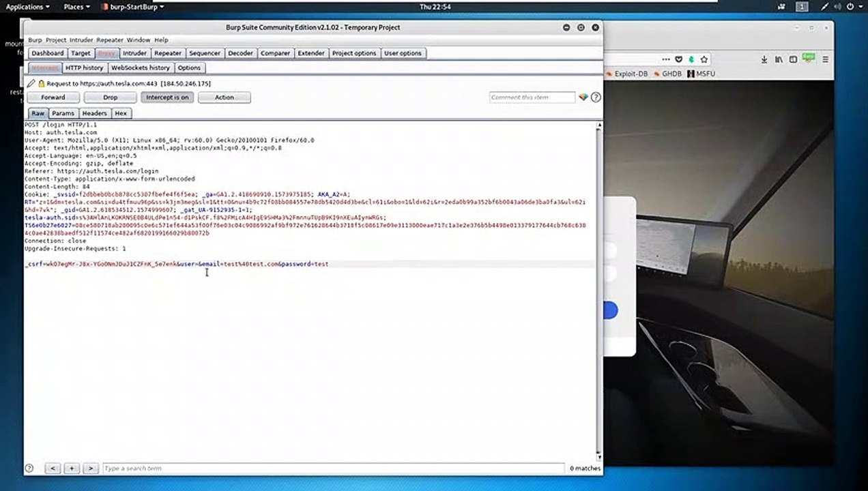868x491 pixels.
Task: Open the Applications menu dropdown
Action: (x=27, y=7)
